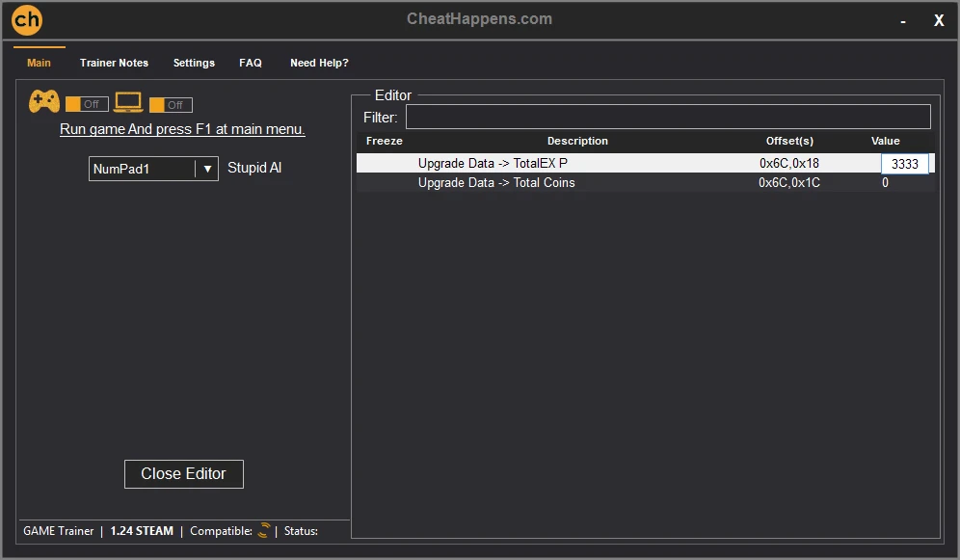The height and width of the screenshot is (560, 960).
Task: Click the Description column header
Action: [x=577, y=141]
